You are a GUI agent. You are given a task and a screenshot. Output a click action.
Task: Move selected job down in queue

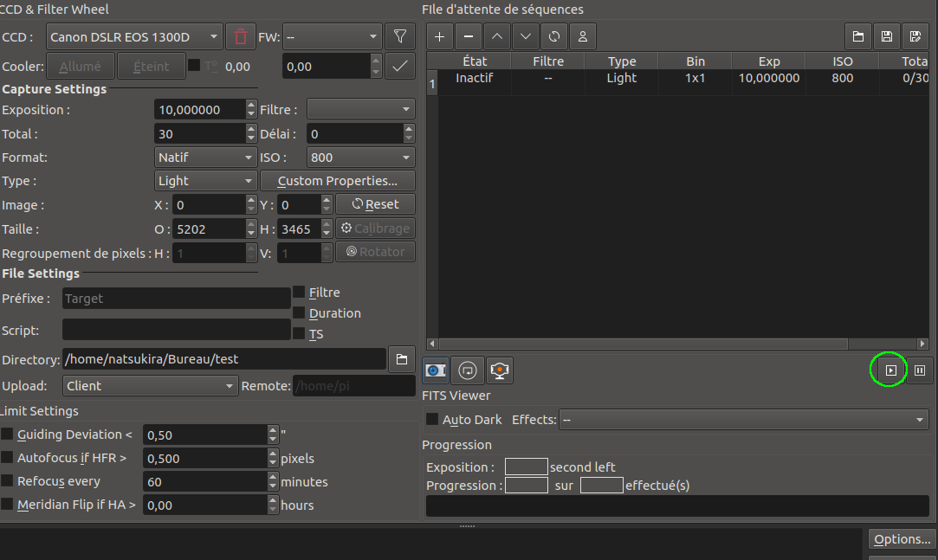click(x=525, y=36)
